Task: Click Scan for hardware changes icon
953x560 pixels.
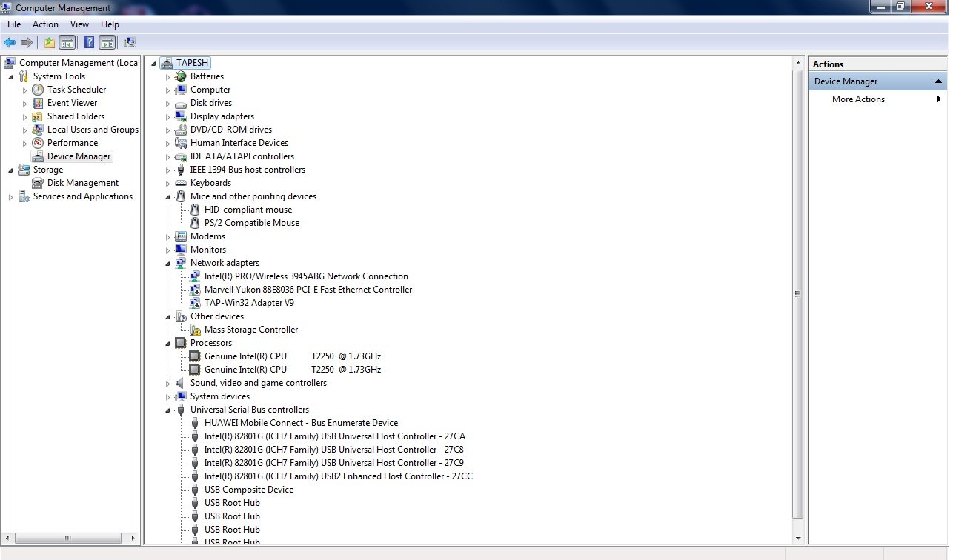Action: coord(130,42)
